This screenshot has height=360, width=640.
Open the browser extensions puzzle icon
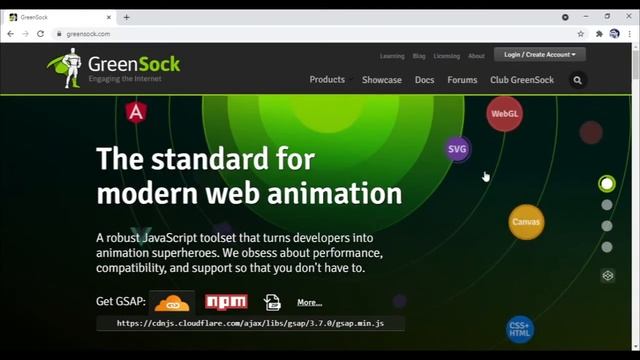coord(599,34)
